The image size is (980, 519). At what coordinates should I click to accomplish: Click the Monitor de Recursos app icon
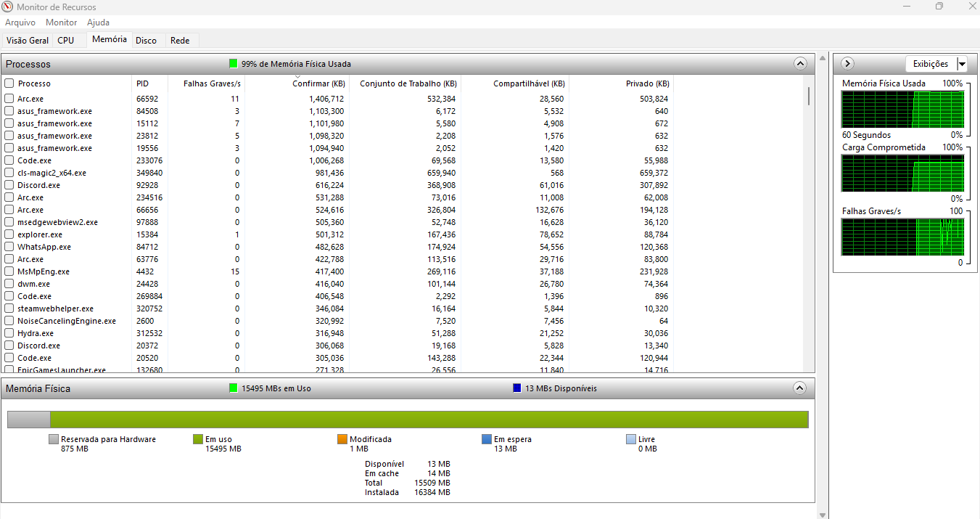click(7, 7)
